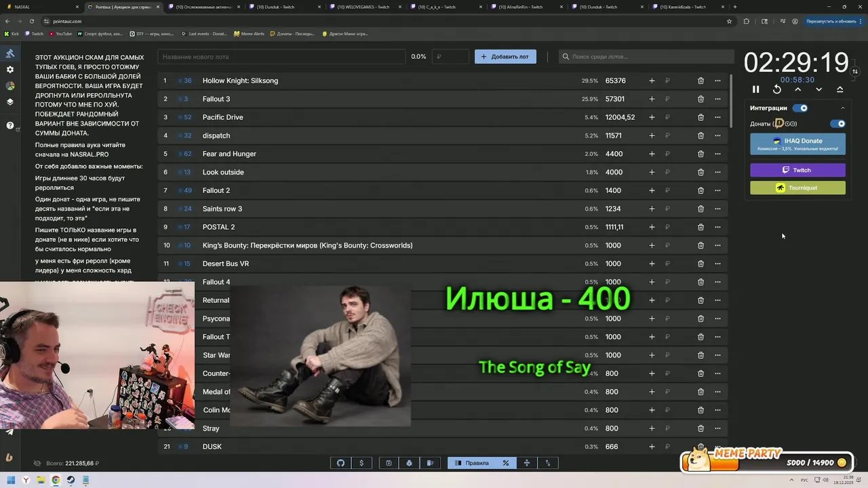Add amount to Hollow Knight: Silksong plus
The width and height of the screenshot is (868, 488).
pos(652,81)
